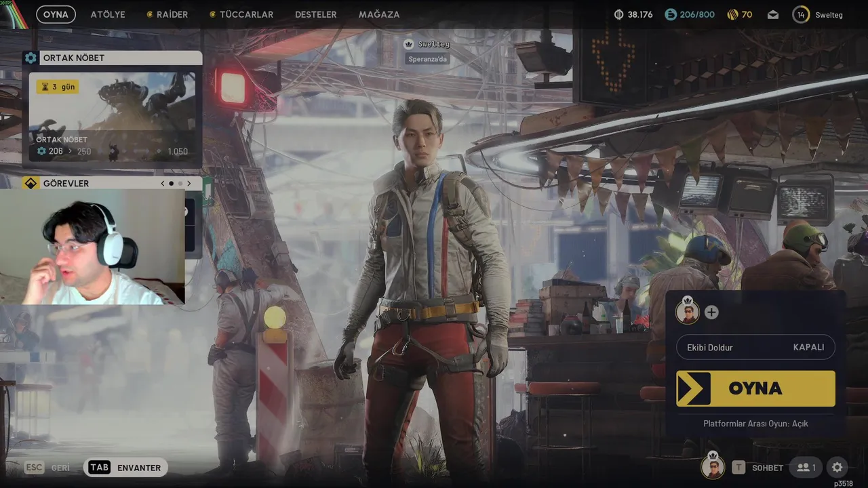The width and height of the screenshot is (868, 488).
Task: Go to next quest page arrow
Action: coord(189,183)
